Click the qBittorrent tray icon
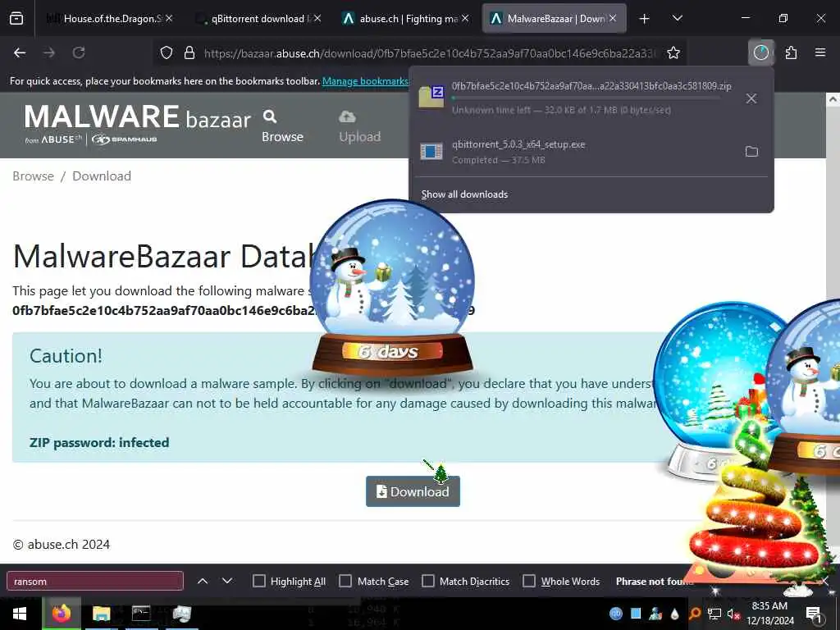This screenshot has width=840, height=630. pos(616,614)
